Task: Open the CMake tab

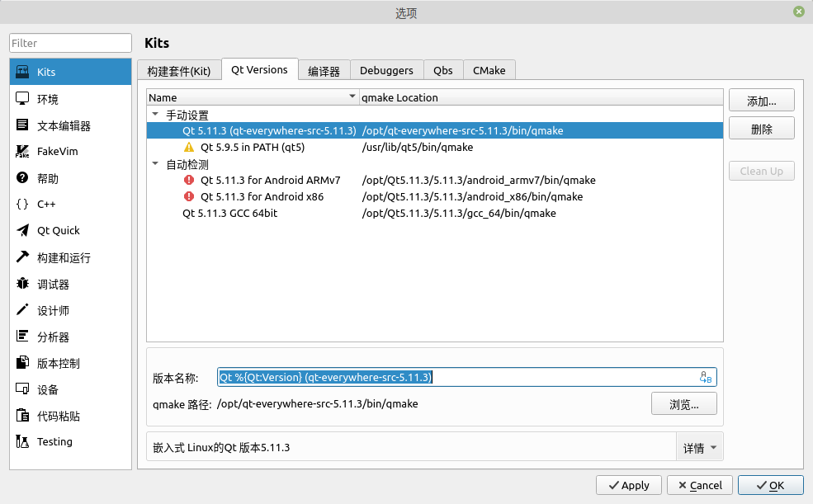Action: [489, 70]
